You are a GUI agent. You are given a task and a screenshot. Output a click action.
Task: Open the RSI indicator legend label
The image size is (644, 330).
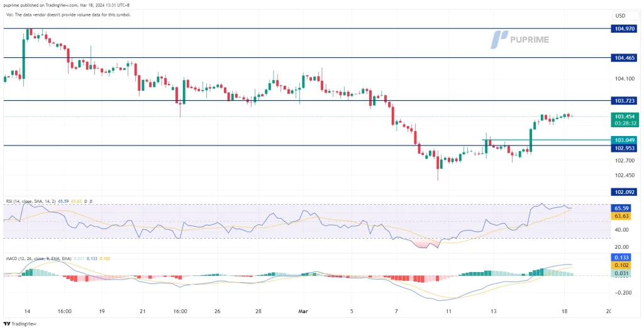coord(30,201)
